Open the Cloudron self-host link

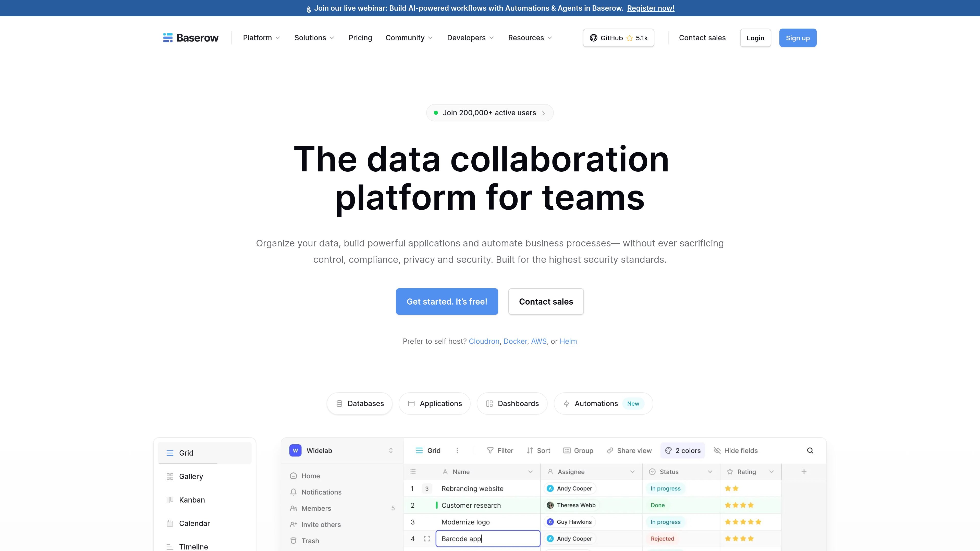point(484,341)
